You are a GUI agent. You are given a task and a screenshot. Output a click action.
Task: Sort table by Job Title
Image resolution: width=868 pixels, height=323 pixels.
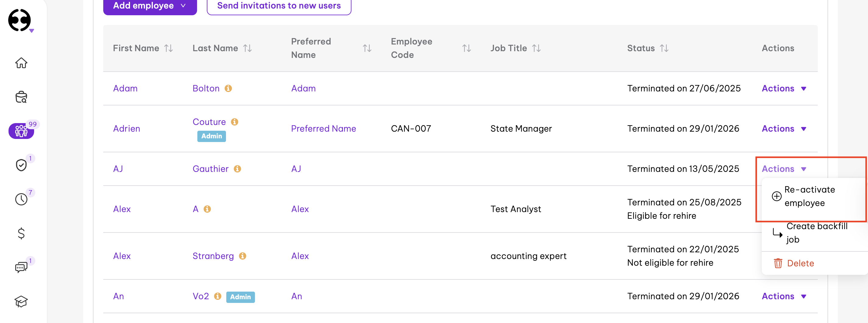(536, 48)
